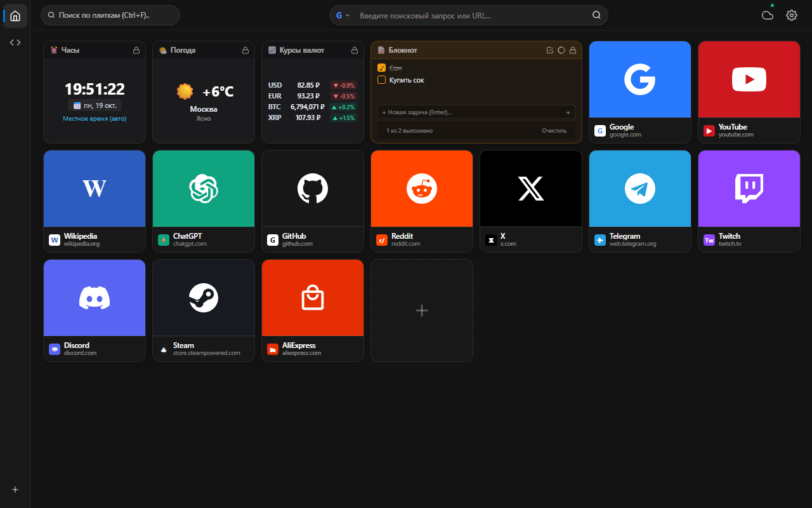Click the cloud icon in Погода header
Image resolution: width=812 pixels, height=508 pixels.
(x=163, y=50)
